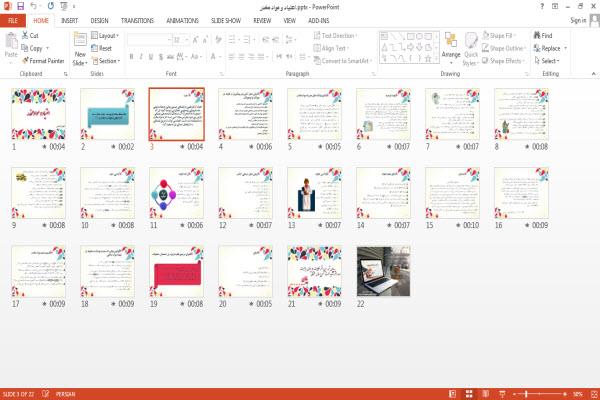Image resolution: width=600 pixels, height=400 pixels.
Task: Open the Section dropdown
Action: [106, 61]
